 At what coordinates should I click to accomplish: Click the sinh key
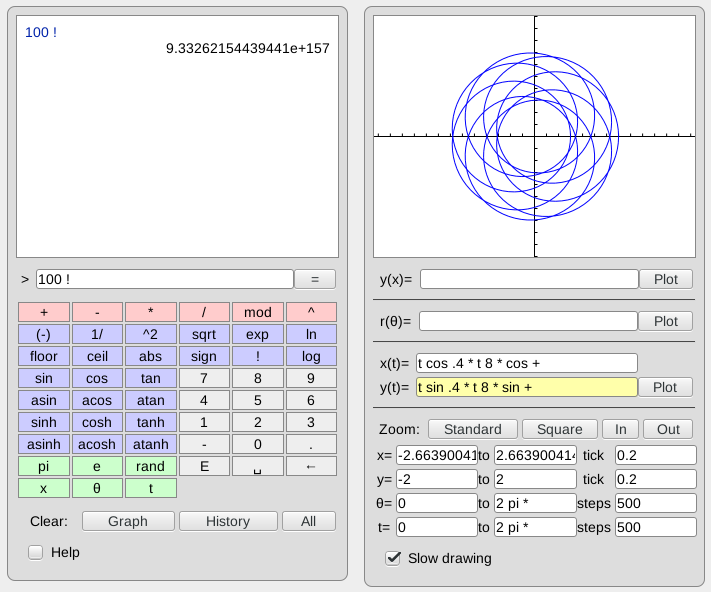click(44, 422)
